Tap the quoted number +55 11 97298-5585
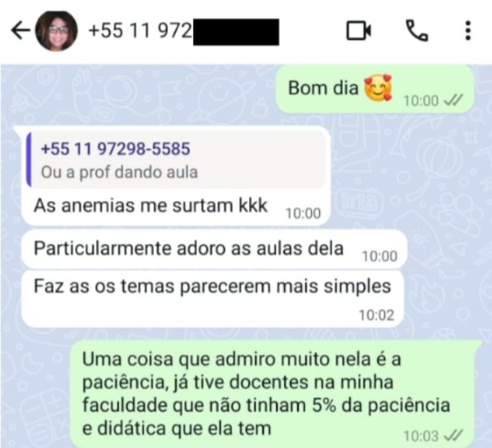The width and height of the screenshot is (492, 448). click(115, 148)
